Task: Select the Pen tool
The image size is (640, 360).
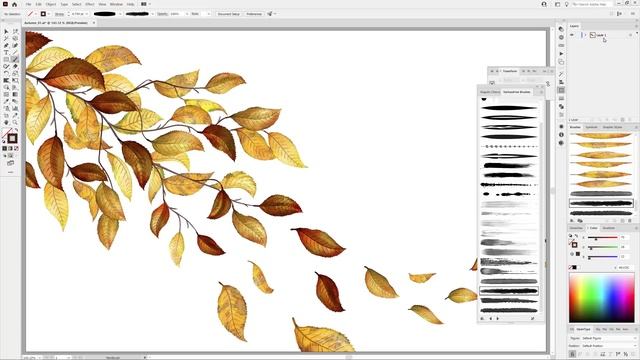Action: 6,45
